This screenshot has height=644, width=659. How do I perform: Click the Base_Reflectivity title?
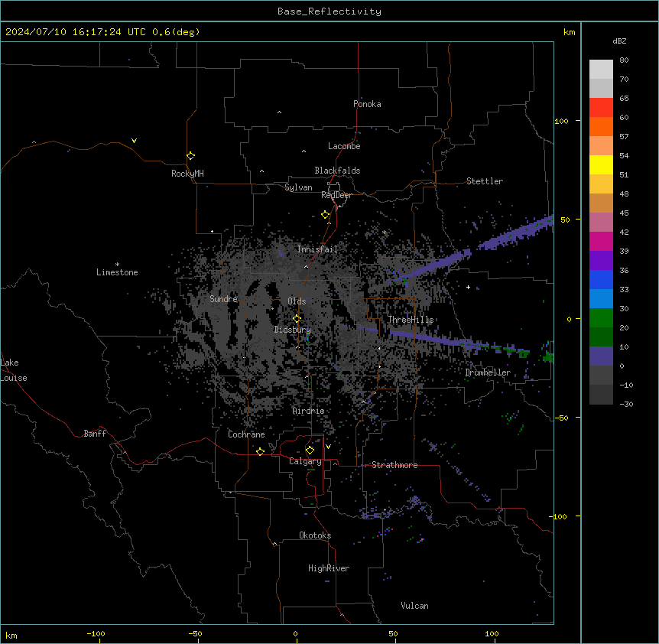click(329, 11)
